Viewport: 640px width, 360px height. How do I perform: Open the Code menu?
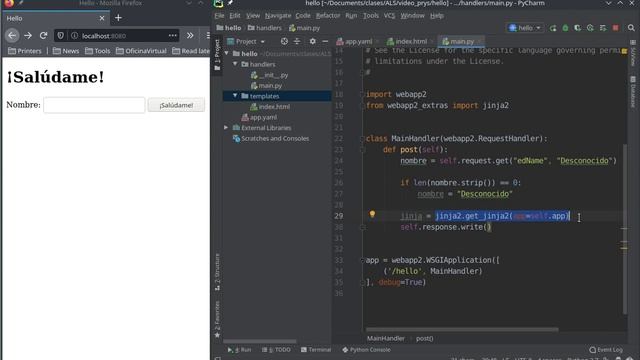tap(303, 16)
